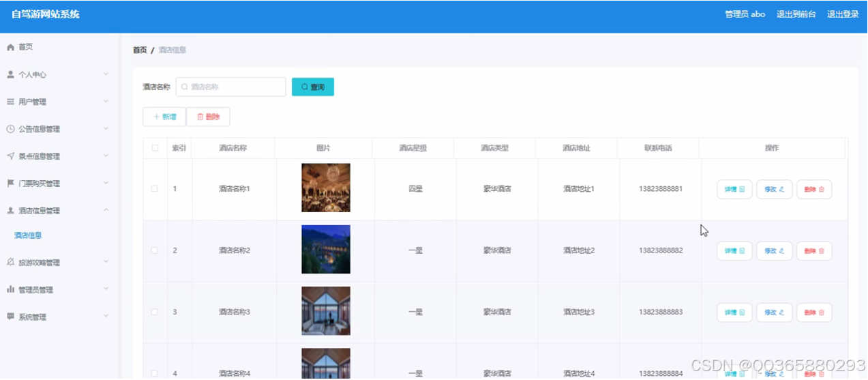Expand the 管理员管理 menu chevron
Screen dimensions: 868x380
coord(106,289)
